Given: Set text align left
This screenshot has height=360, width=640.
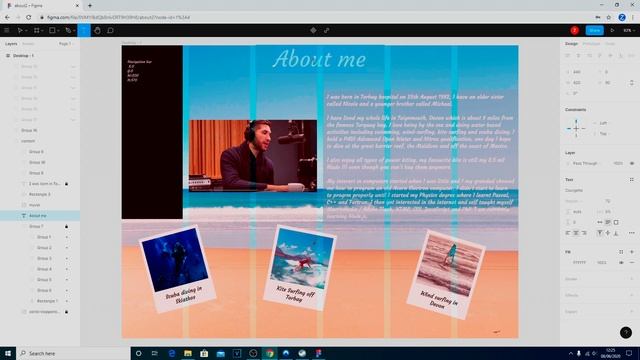Looking at the screenshot, I should (x=568, y=233).
